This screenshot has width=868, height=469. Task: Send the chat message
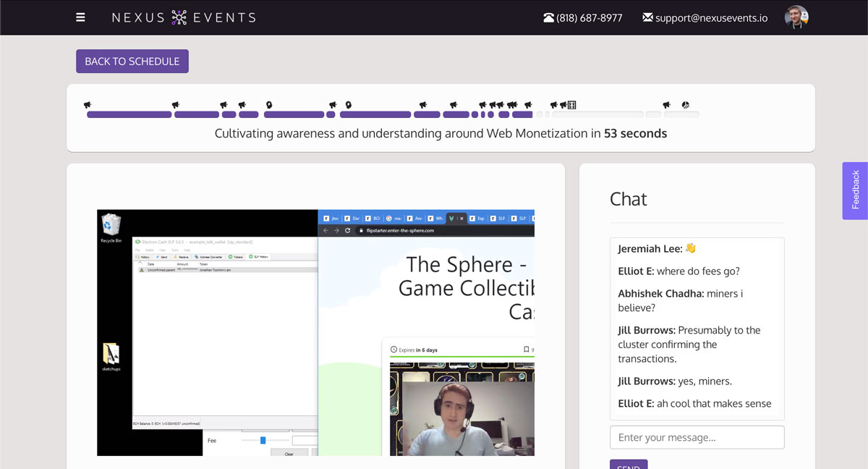tap(628, 465)
